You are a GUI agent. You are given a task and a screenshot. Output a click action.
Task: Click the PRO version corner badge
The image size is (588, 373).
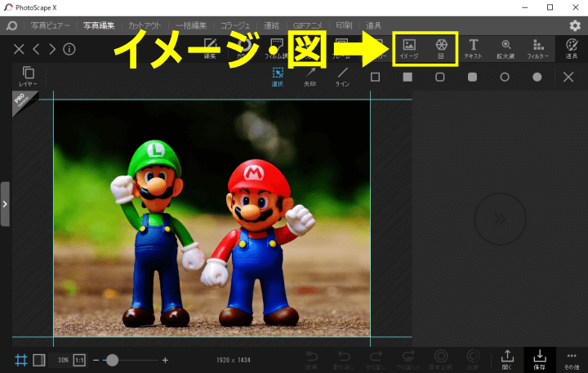tap(23, 100)
